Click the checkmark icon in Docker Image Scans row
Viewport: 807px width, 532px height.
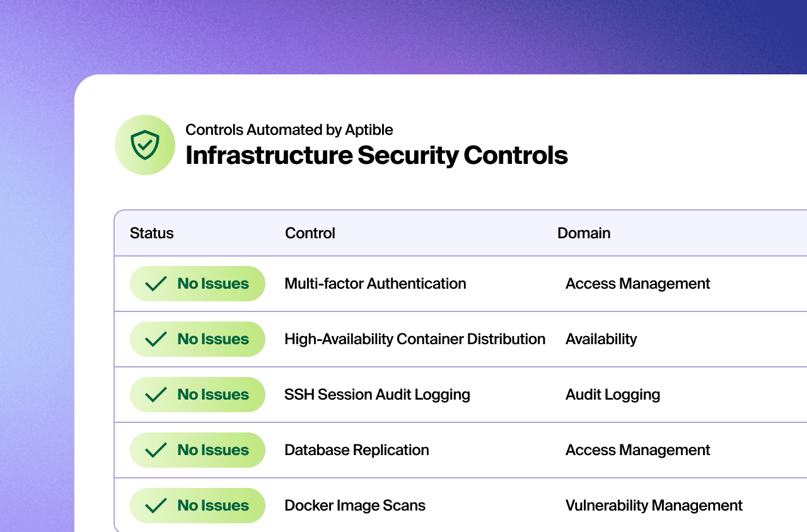click(x=156, y=506)
